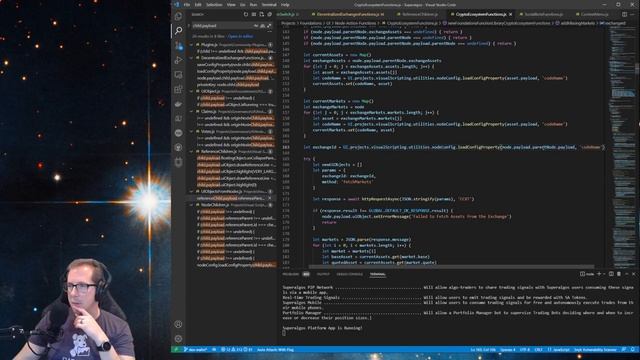Switch to DecentralizedExchangesFunctions.js editor tab
640x360 pixels.
tap(348, 14)
